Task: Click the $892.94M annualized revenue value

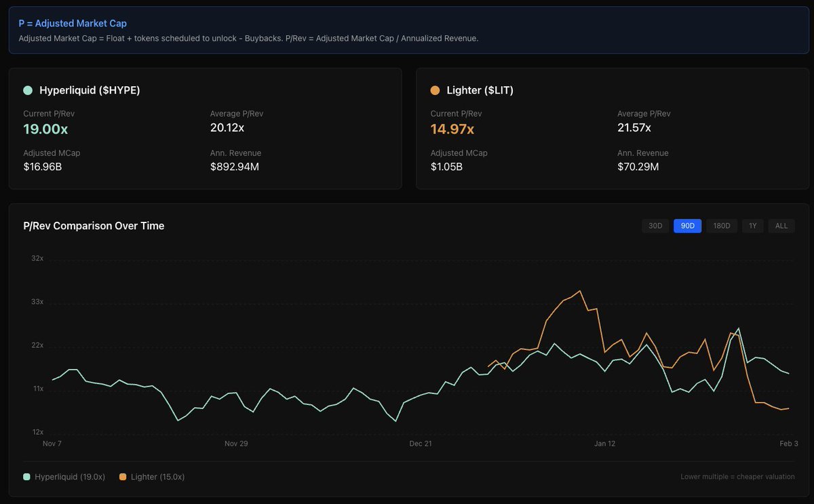Action: point(235,167)
